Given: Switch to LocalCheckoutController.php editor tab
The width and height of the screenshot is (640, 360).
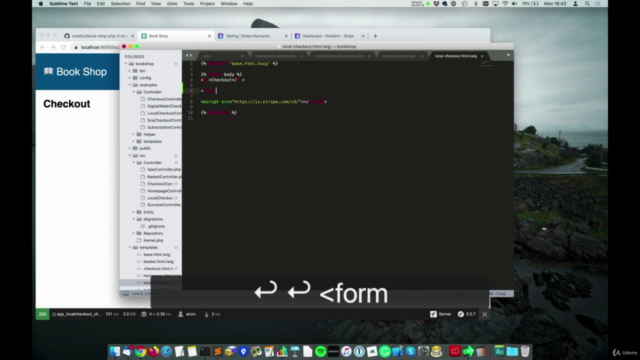Looking at the screenshot, I should [x=339, y=56].
